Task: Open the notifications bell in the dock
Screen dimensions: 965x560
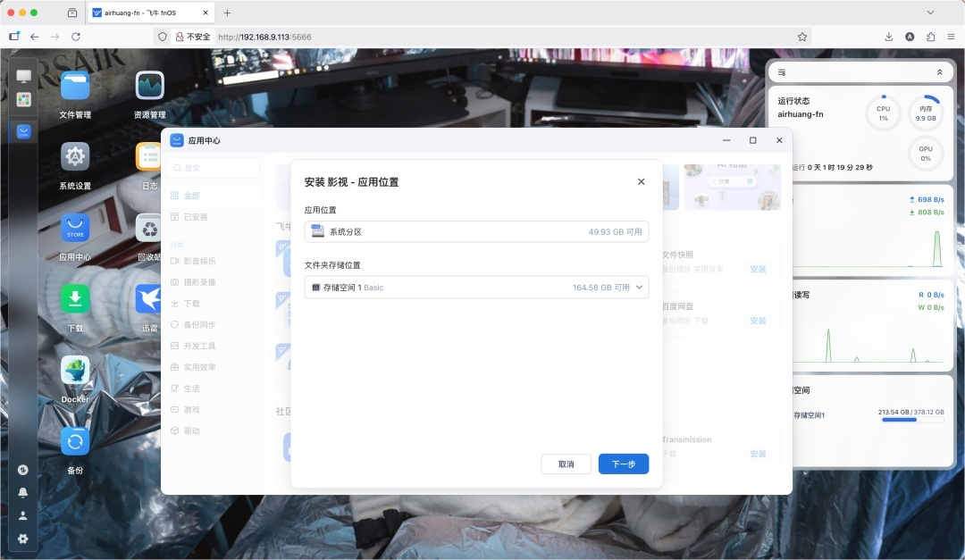Action: click(x=22, y=493)
